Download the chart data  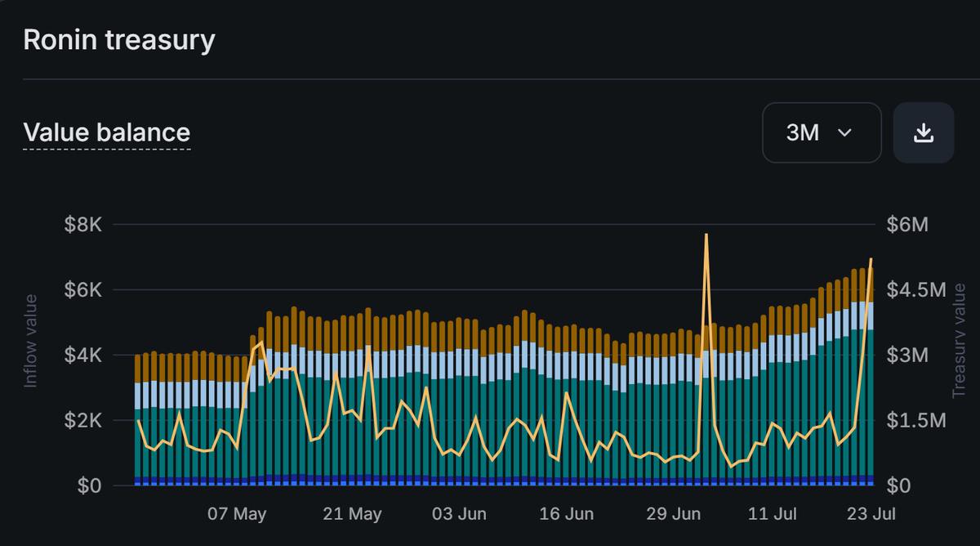tap(924, 132)
